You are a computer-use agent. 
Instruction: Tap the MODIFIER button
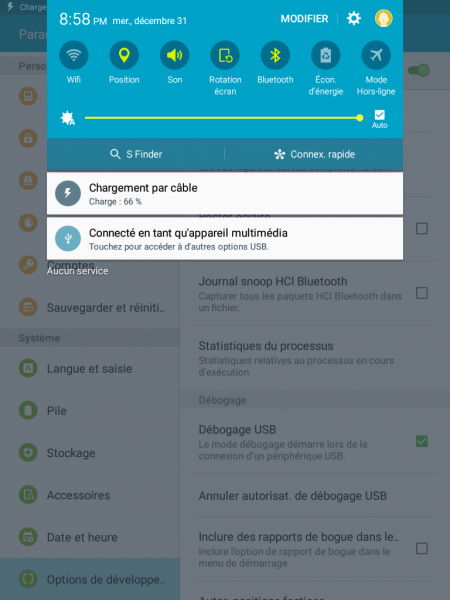pyautogui.click(x=304, y=19)
